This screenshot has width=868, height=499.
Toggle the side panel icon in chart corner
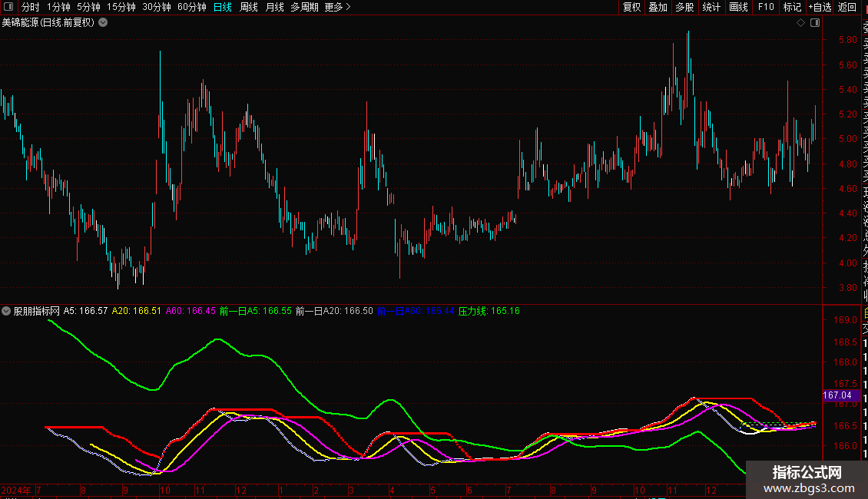pyautogui.click(x=815, y=23)
